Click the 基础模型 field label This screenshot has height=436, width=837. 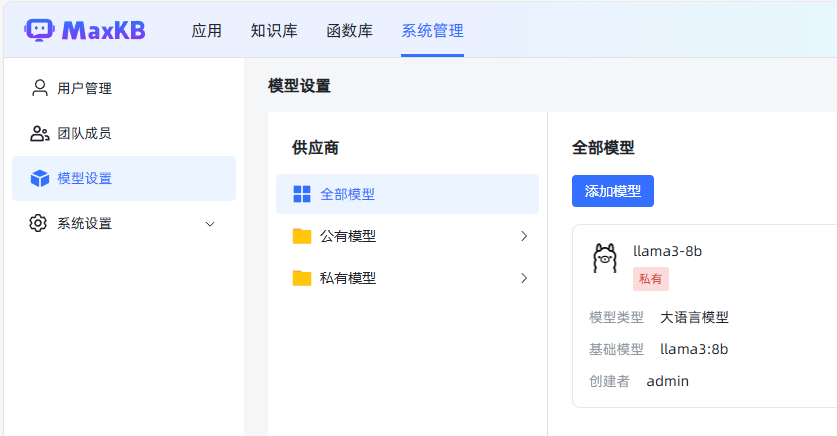(617, 349)
